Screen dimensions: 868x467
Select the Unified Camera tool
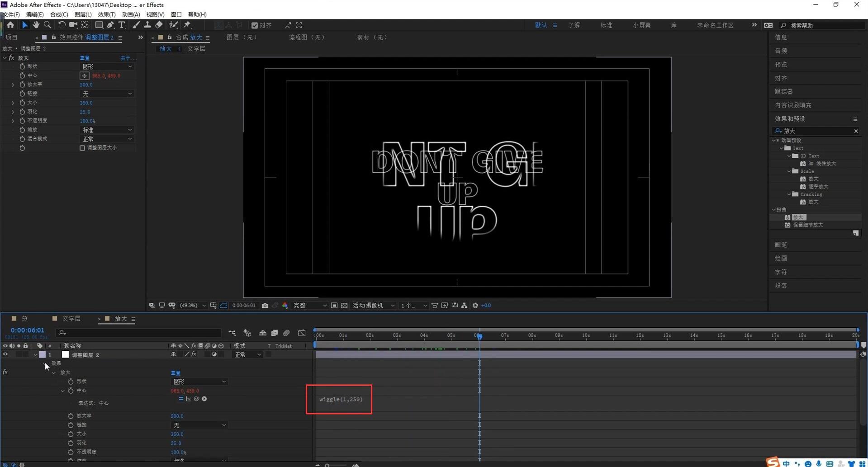[73, 25]
